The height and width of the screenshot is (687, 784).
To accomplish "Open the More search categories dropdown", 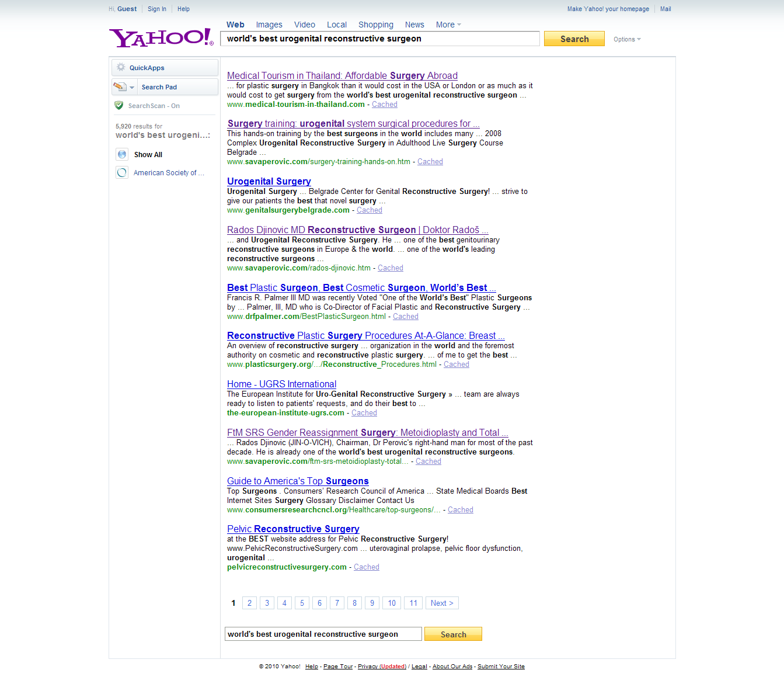I will click(x=448, y=25).
